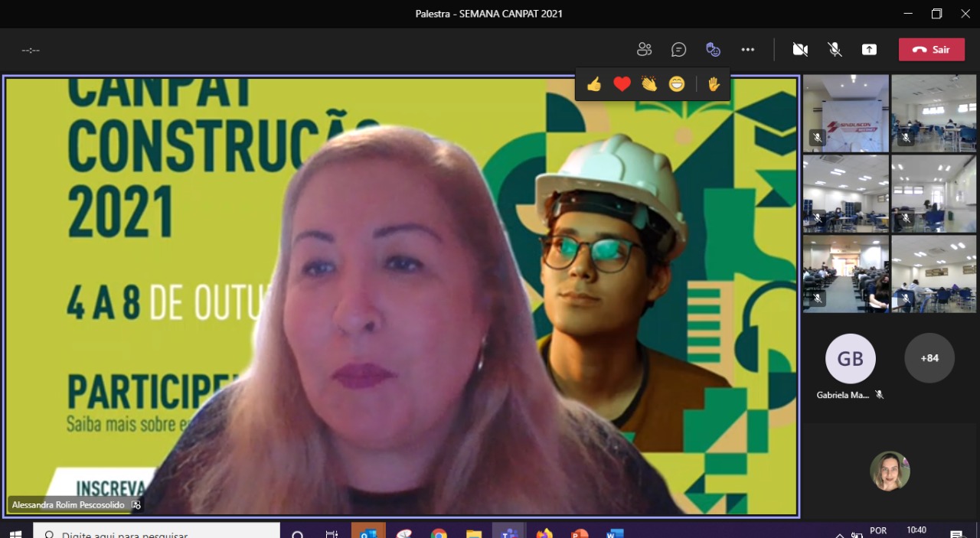Open Outlook from the taskbar
This screenshot has width=980, height=538.
(368, 532)
